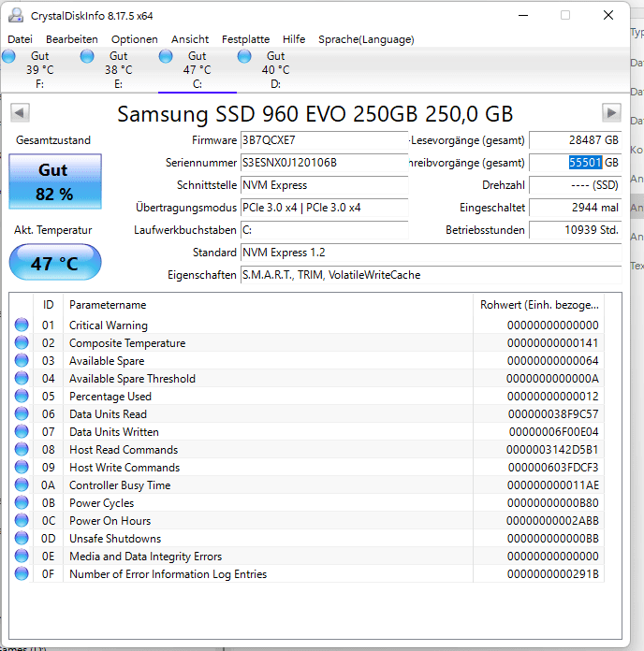Viewport: 644px width, 651px height.
Task: Click the Eigenschaften field
Action: click(431, 275)
